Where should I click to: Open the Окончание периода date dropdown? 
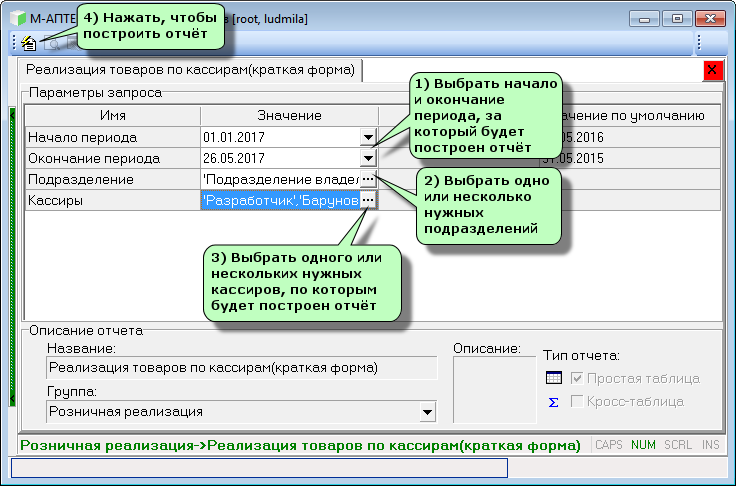coord(368,158)
